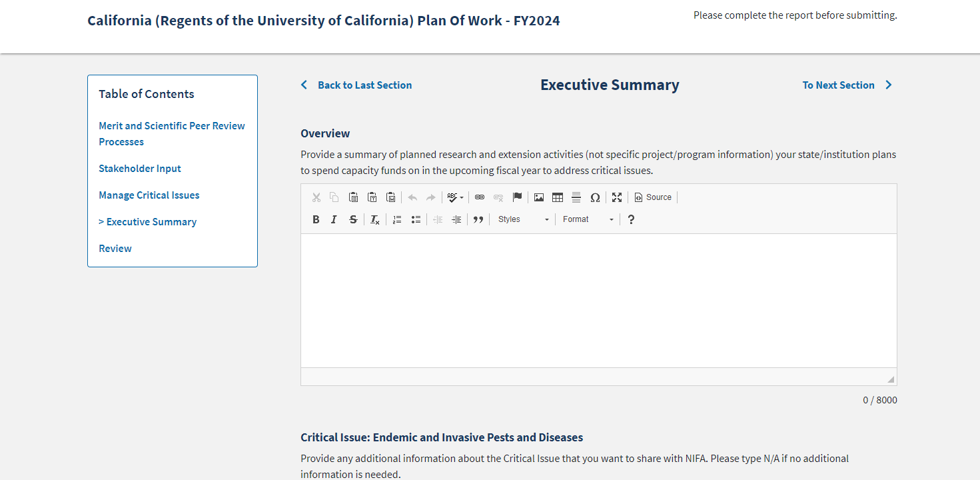Click inside the Overview text area

(x=598, y=300)
